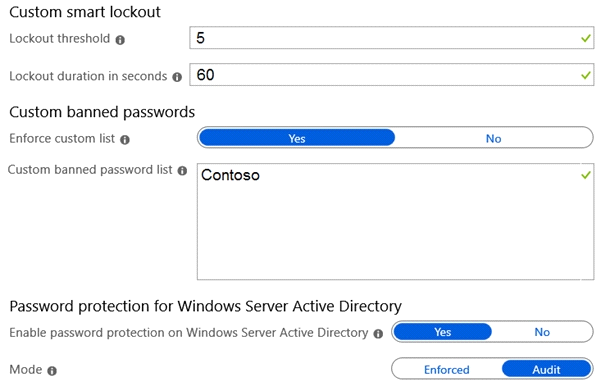The width and height of the screenshot is (601, 386).
Task: Enable password protection on Windows Server AD with Yes
Action: point(442,332)
